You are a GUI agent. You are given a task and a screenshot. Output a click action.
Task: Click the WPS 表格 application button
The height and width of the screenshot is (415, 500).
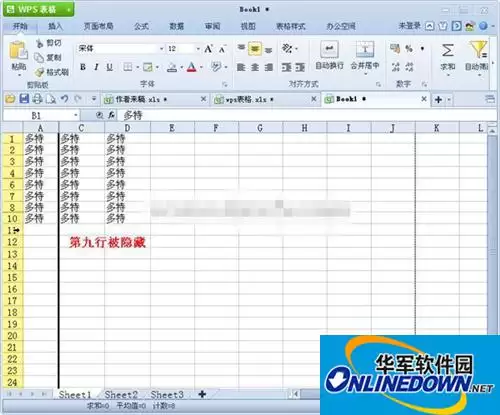38,9
